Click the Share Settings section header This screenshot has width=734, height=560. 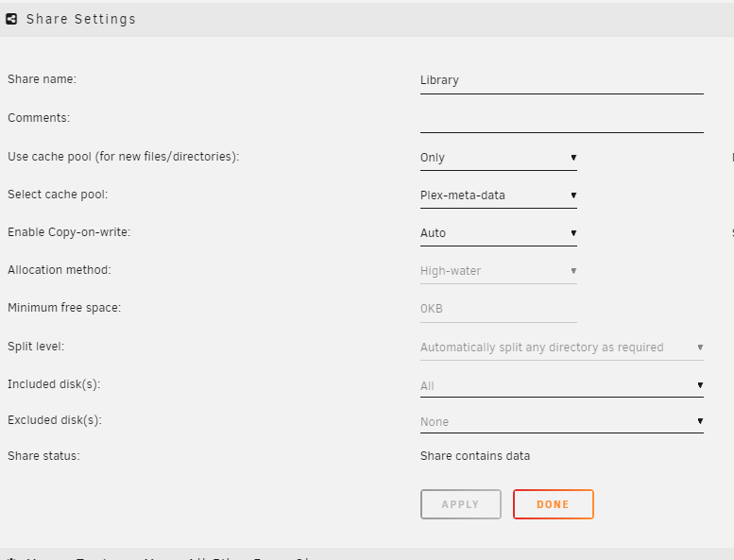click(x=367, y=19)
